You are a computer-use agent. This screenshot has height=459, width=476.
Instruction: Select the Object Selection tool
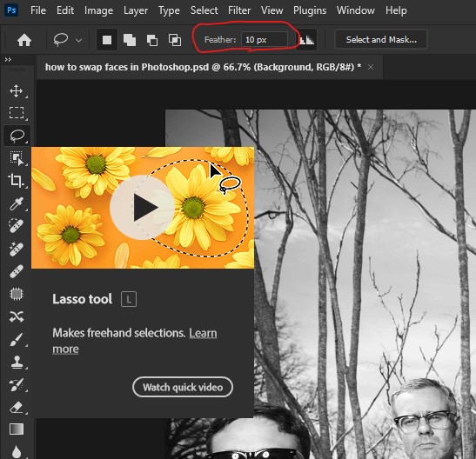(17, 158)
